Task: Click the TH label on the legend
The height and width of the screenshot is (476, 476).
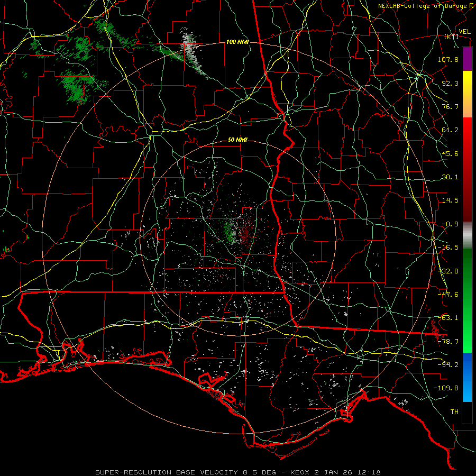Action: [454, 412]
